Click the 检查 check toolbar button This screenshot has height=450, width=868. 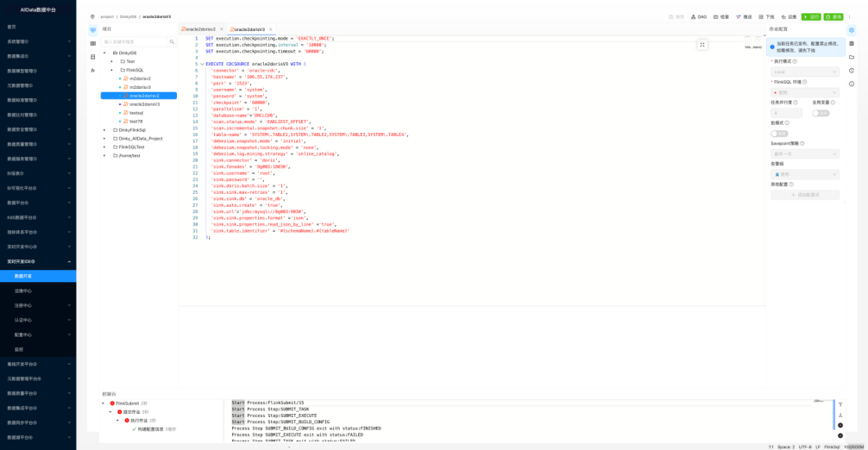click(721, 16)
